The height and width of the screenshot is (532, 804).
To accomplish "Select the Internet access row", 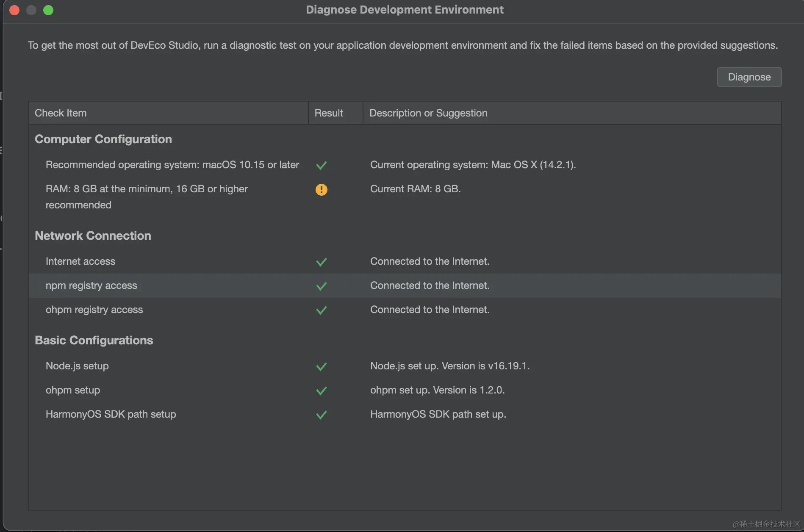I will point(80,261).
